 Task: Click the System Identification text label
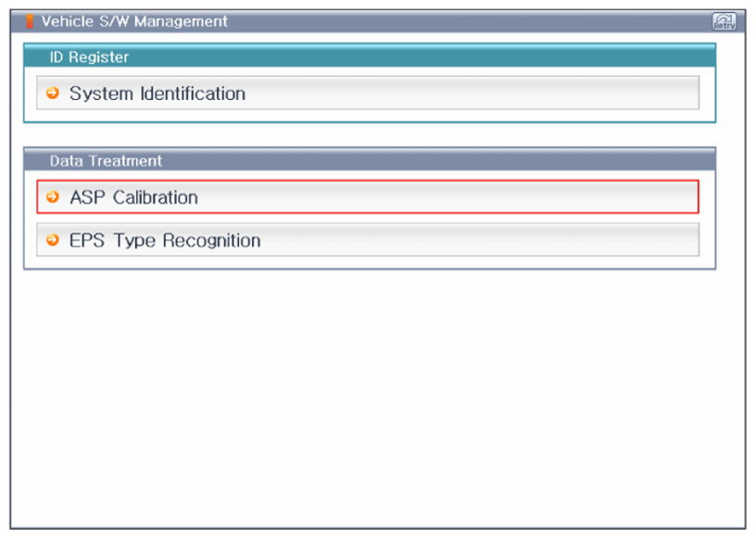(x=157, y=93)
